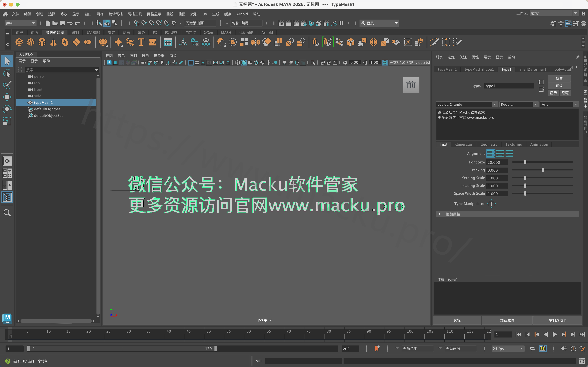Switch to the Texturing tab
Screen dimensions: 588x367
pyautogui.click(x=514, y=144)
